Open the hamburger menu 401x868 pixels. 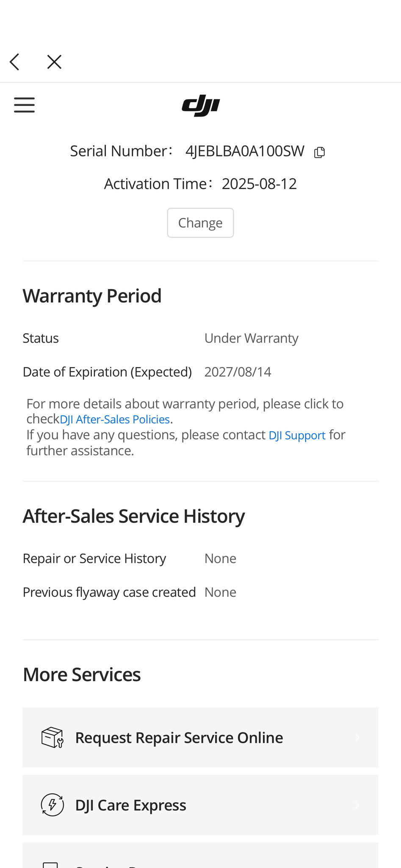click(x=24, y=105)
